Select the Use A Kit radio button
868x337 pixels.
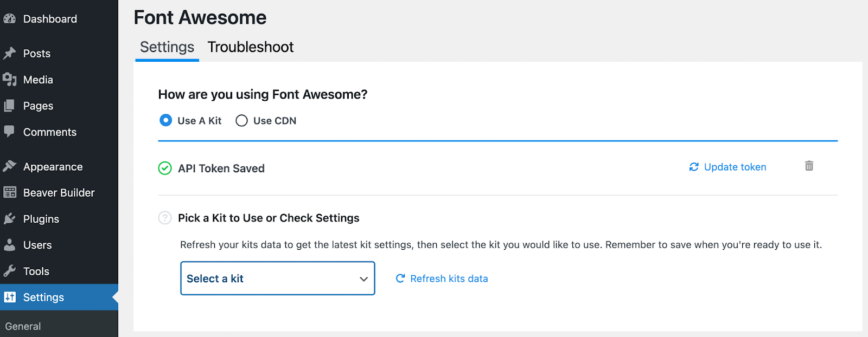[166, 120]
